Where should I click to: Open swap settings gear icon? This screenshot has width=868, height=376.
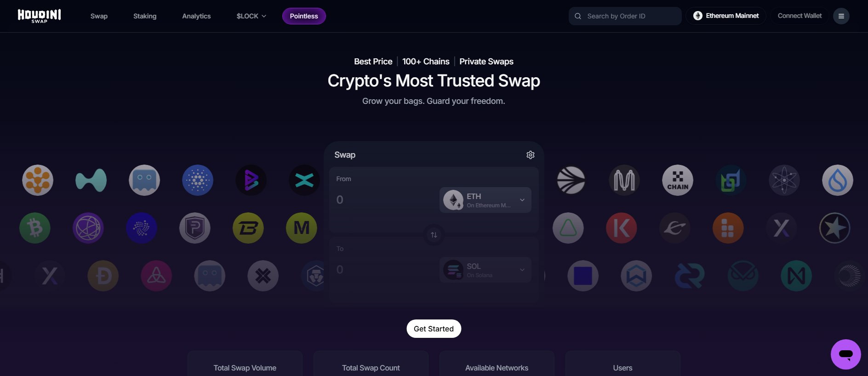click(530, 155)
